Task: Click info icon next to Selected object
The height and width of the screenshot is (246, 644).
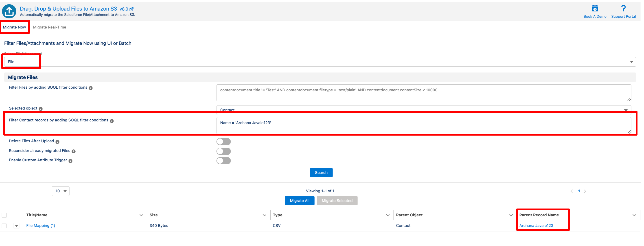Action: (x=40, y=109)
